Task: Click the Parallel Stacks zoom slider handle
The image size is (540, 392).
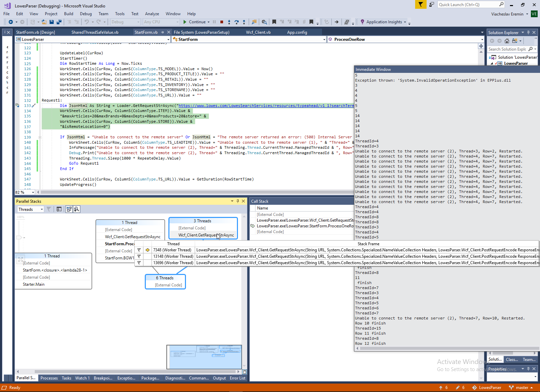Action: (x=19, y=237)
